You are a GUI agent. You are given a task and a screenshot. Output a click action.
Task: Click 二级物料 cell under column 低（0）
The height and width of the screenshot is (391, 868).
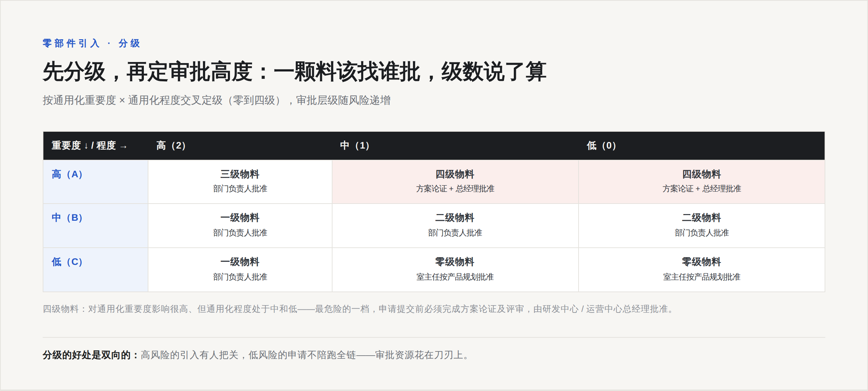coord(702,226)
